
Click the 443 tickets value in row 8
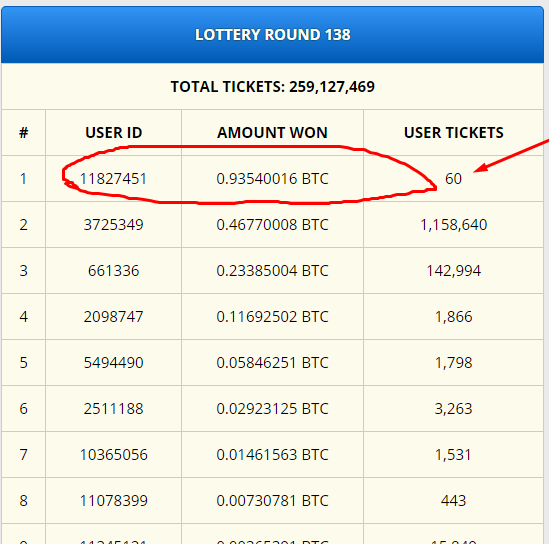coord(453,501)
